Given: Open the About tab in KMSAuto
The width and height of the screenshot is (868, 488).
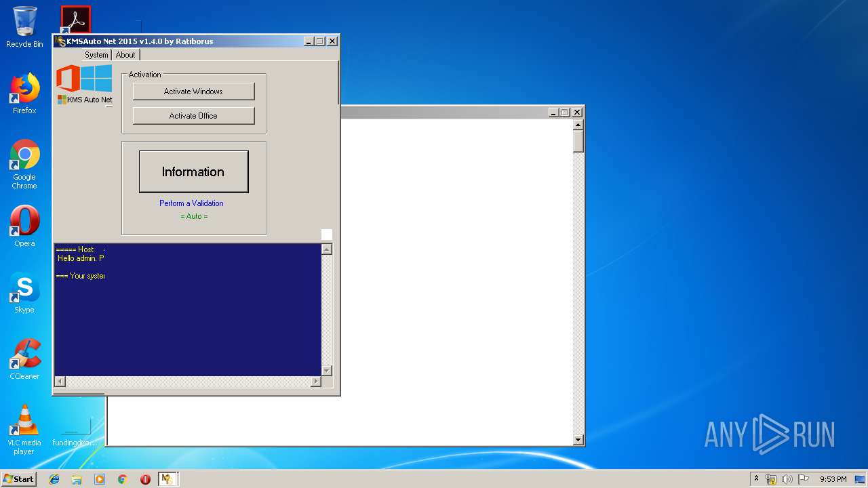Looking at the screenshot, I should click(x=125, y=55).
